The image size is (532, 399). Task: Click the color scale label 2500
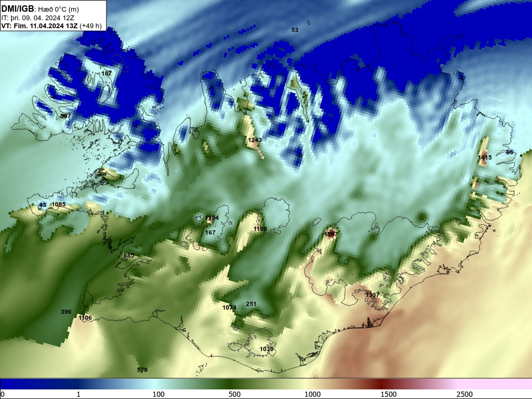click(x=464, y=394)
